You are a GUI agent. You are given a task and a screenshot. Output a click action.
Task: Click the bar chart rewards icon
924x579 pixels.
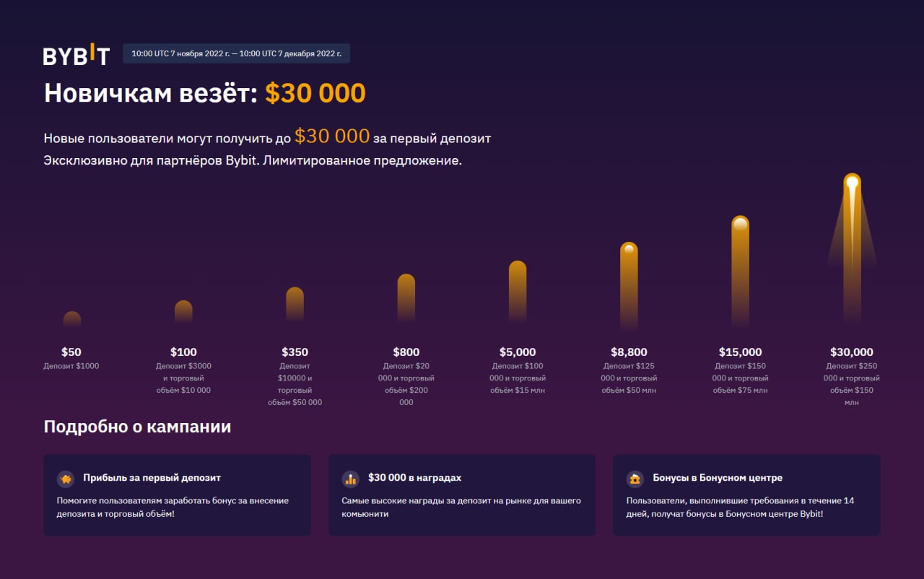(x=351, y=479)
